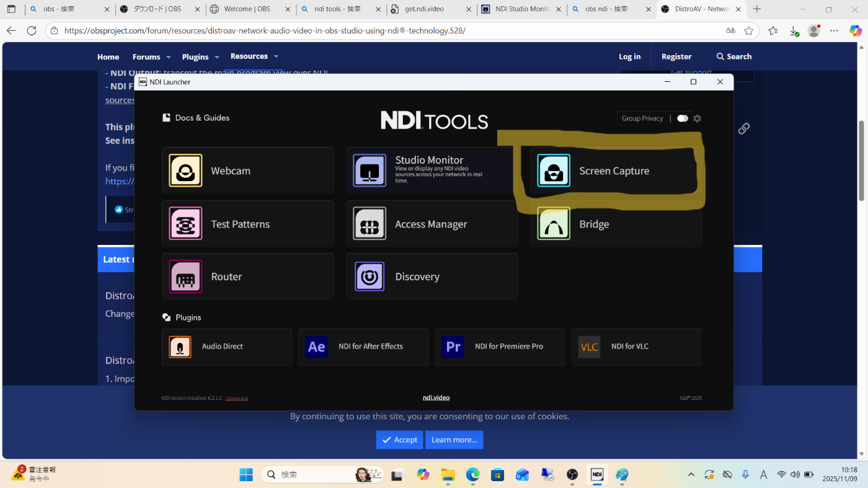Screen dimensions: 868x488
Task: Expand the navbar Plugins dropdown arrow
Action: pos(217,57)
